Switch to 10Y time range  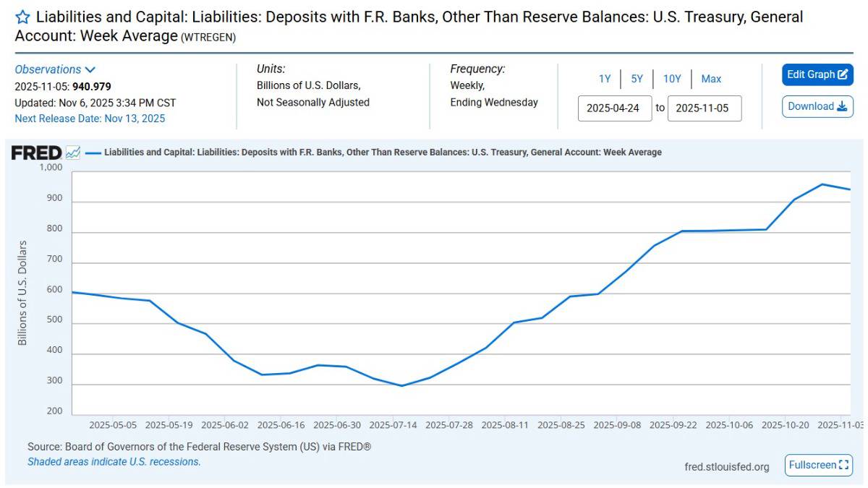pyautogui.click(x=672, y=79)
